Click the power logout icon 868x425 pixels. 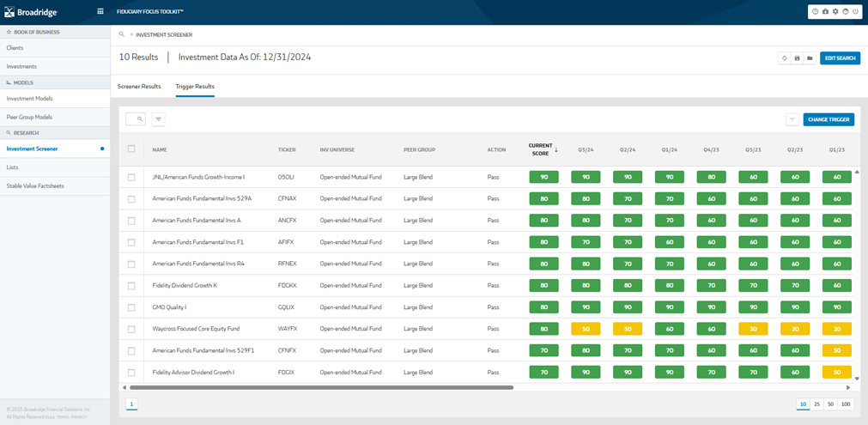(x=855, y=12)
